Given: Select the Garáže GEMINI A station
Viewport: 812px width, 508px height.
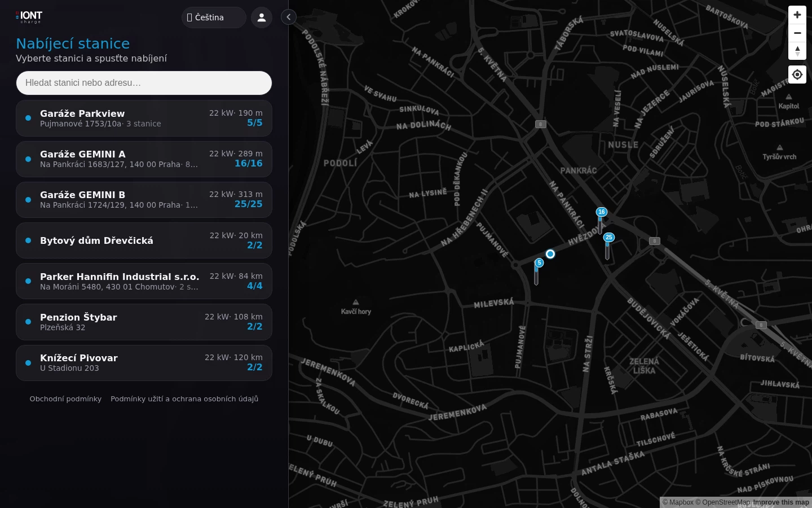Looking at the screenshot, I should click(x=144, y=159).
